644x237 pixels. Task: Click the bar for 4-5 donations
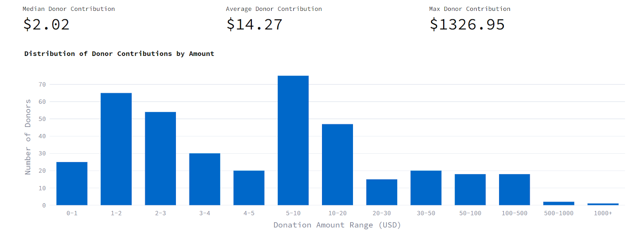pos(249,188)
